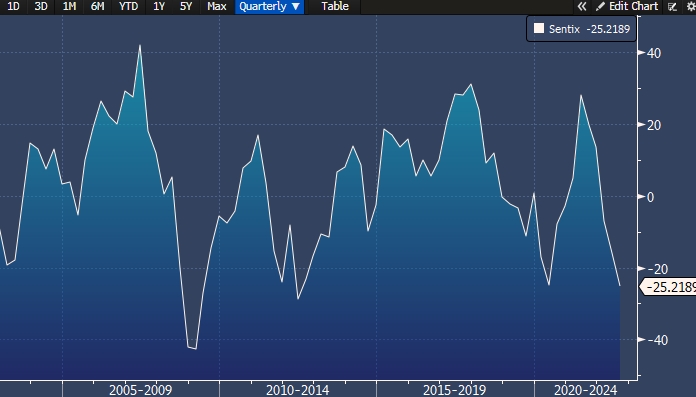Open the chart annotation icon
Screen dimensions: 696x397
click(672, 7)
